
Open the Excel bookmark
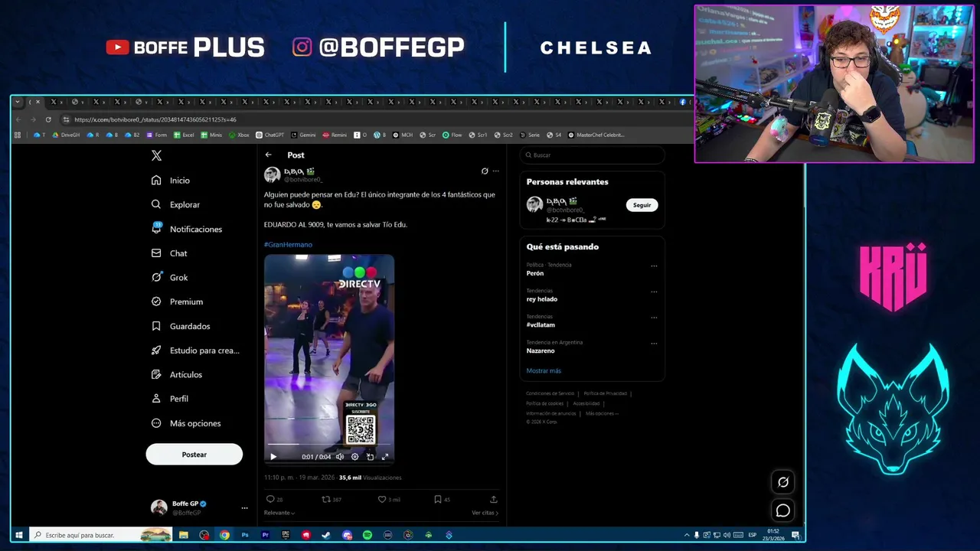[x=184, y=135]
